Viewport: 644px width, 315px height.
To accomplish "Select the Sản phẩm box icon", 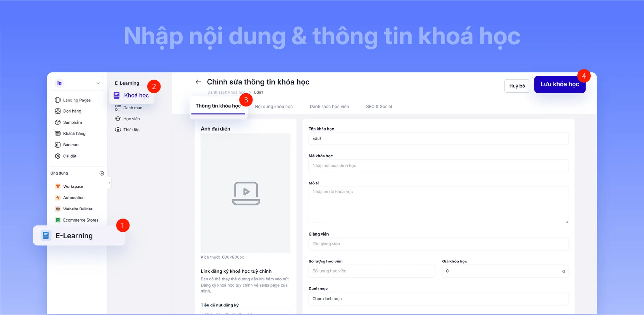I will (x=58, y=122).
